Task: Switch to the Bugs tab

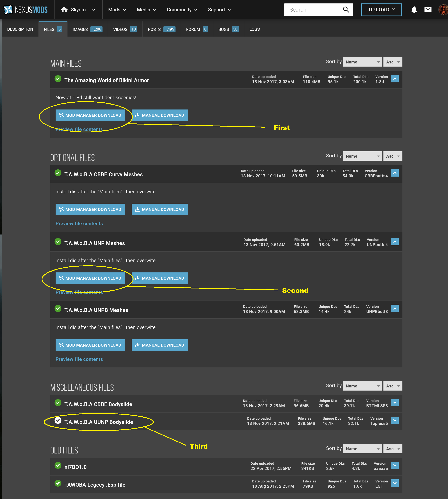Action: click(228, 29)
